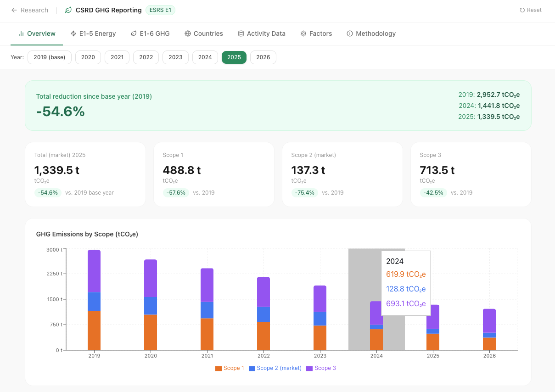The height and width of the screenshot is (392, 555).
Task: Click the 2020 stacked bar in the chart
Action: pos(151,305)
